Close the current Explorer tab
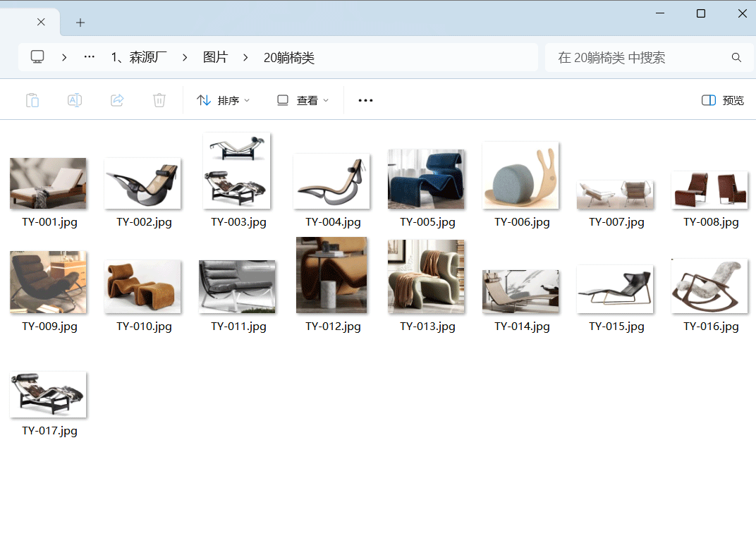Screen dimensions: 756x543 coord(41,22)
